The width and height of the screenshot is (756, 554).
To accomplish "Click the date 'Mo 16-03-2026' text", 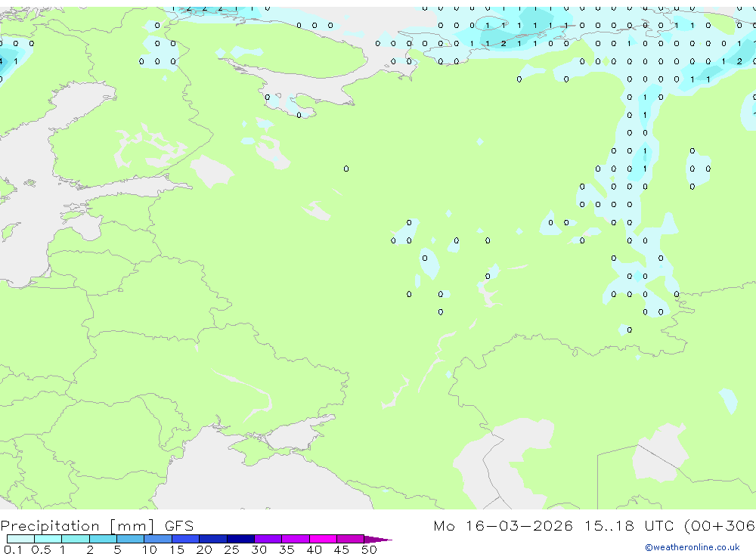I will coord(503,525).
